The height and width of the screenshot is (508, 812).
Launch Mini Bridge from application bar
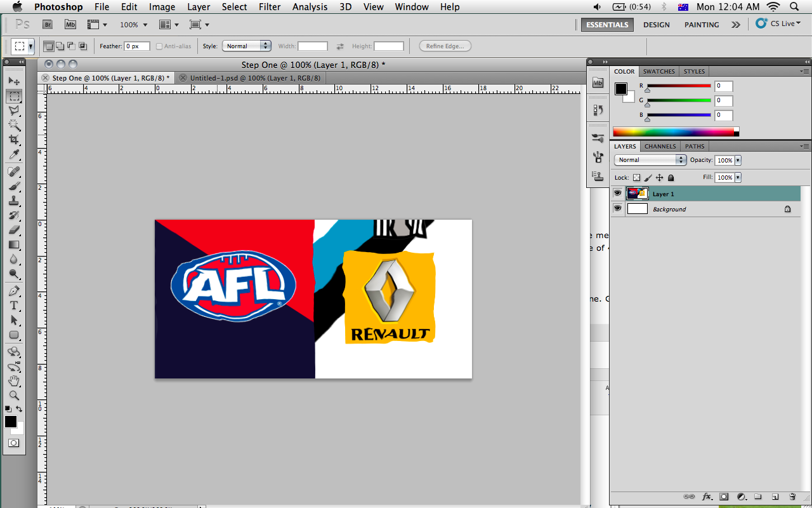(x=70, y=24)
